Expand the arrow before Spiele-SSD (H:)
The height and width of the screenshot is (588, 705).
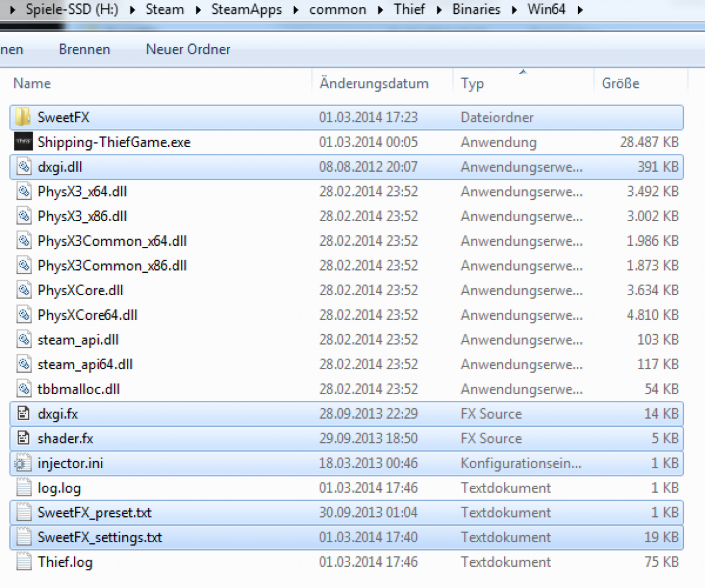(12, 10)
